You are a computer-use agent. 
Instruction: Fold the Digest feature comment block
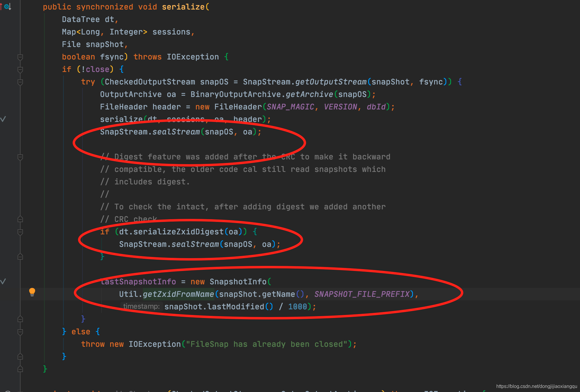point(20,157)
